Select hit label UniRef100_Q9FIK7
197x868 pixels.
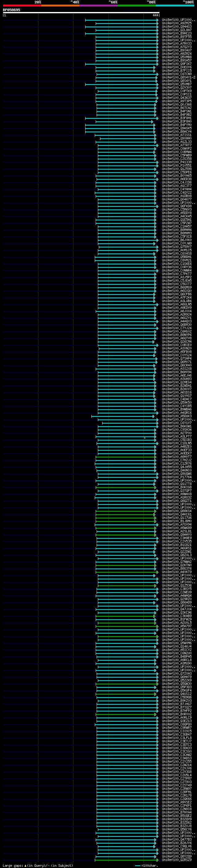[177, 64]
